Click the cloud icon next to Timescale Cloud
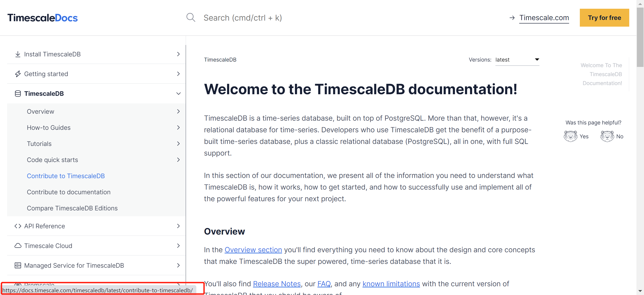This screenshot has height=295, width=644. pos(18,246)
